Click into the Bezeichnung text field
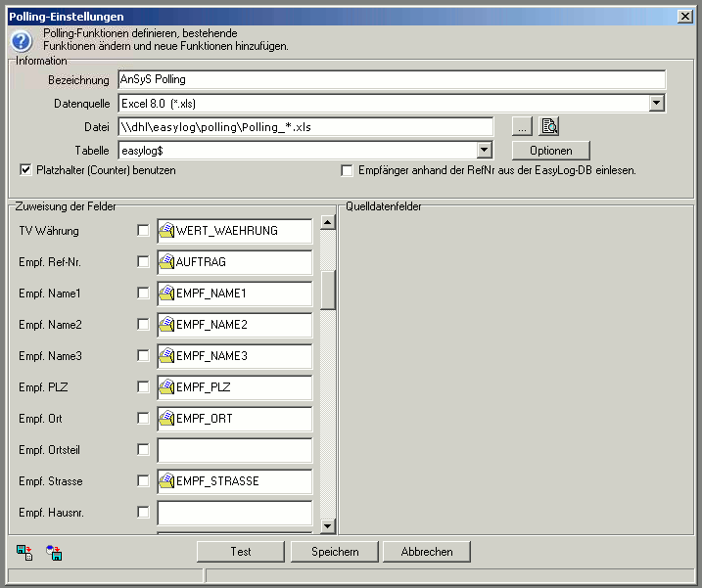This screenshot has width=702, height=588. (390, 79)
